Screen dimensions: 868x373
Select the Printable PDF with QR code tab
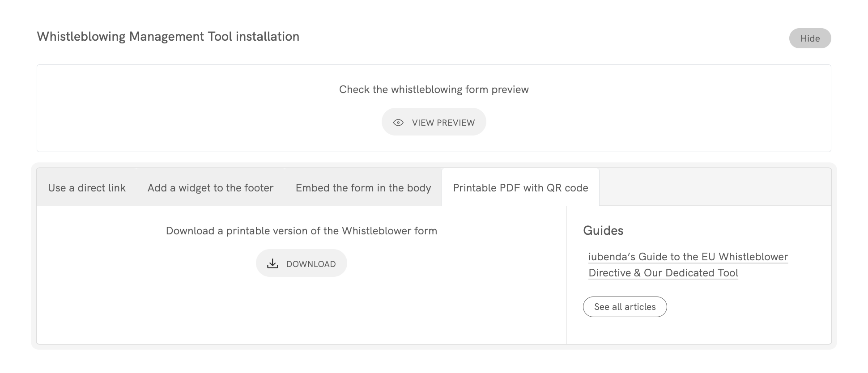click(x=520, y=188)
